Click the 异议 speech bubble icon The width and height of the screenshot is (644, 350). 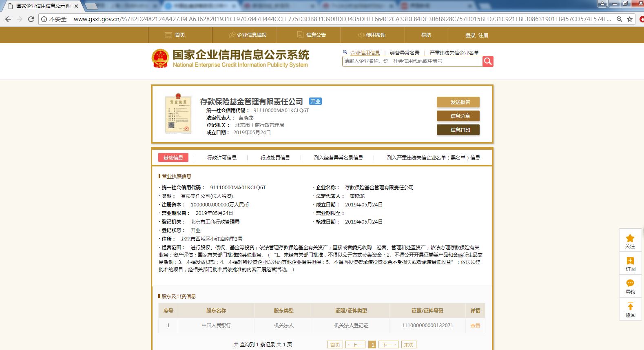[630, 283]
